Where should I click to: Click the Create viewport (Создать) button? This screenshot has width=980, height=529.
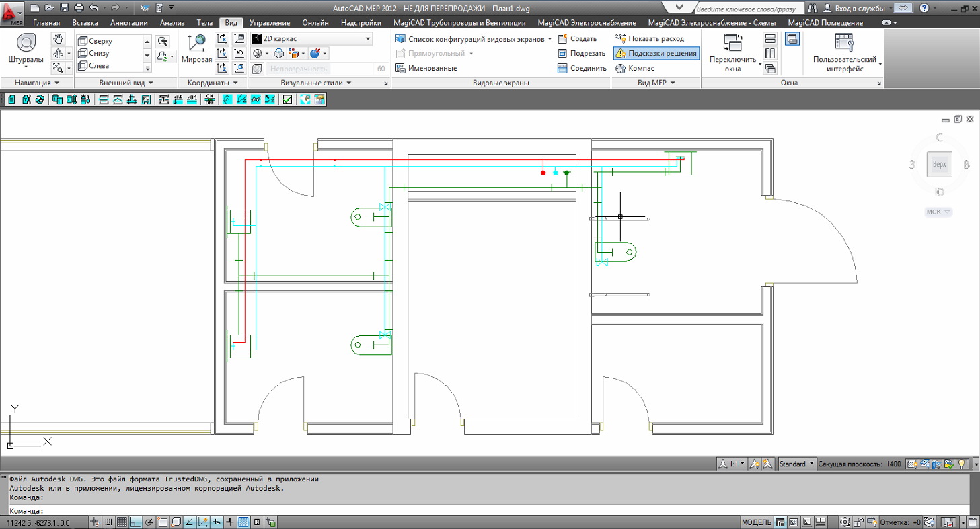577,39
